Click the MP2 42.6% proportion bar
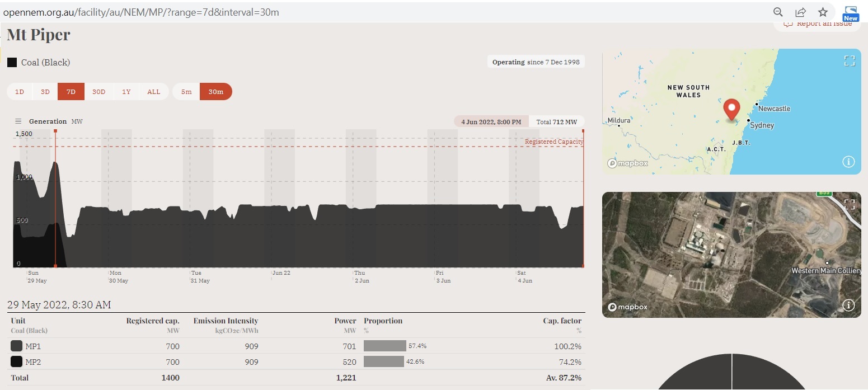The width and height of the screenshot is (868, 390). [x=384, y=361]
